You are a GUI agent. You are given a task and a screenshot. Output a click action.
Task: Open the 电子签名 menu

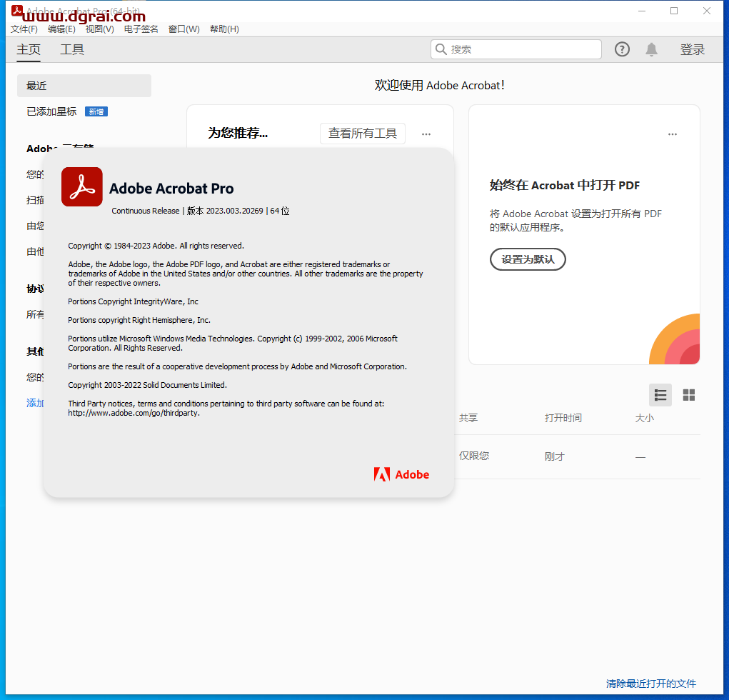[141, 29]
